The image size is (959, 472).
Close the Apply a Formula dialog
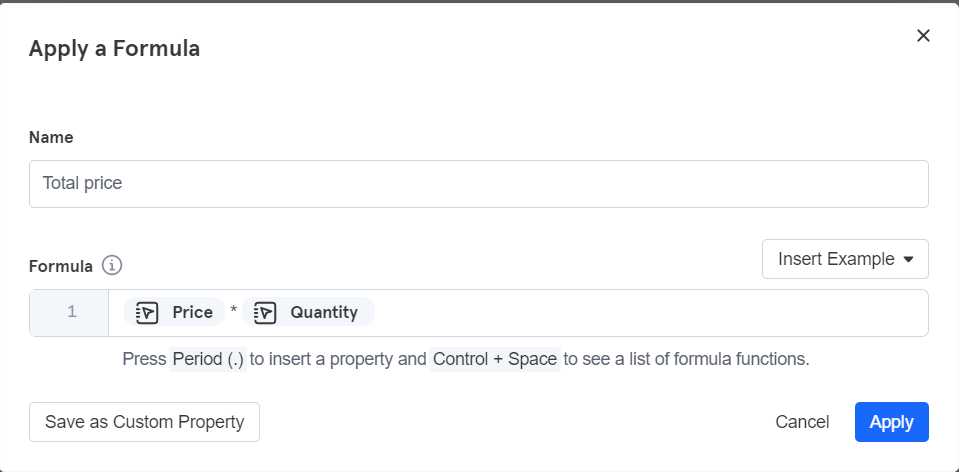click(x=923, y=36)
